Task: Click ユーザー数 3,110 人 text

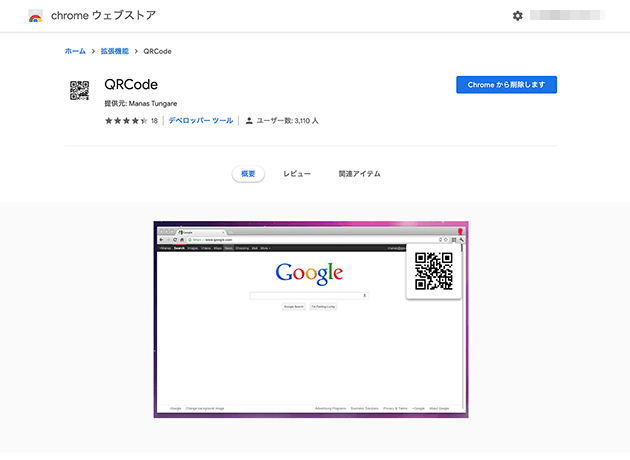Action: point(287,121)
